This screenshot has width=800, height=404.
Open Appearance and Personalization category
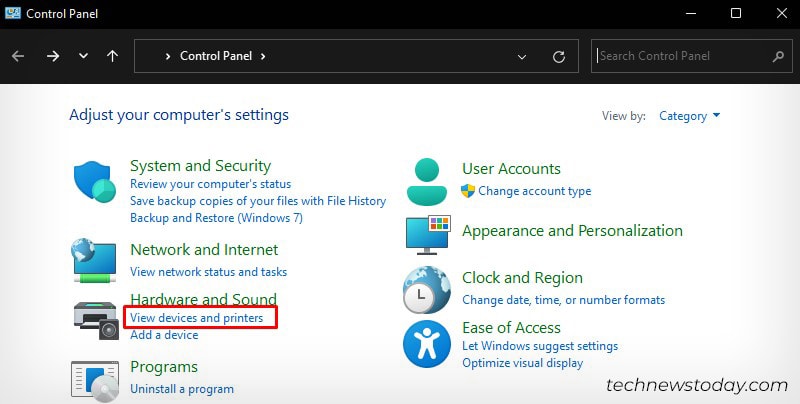pyautogui.click(x=572, y=231)
